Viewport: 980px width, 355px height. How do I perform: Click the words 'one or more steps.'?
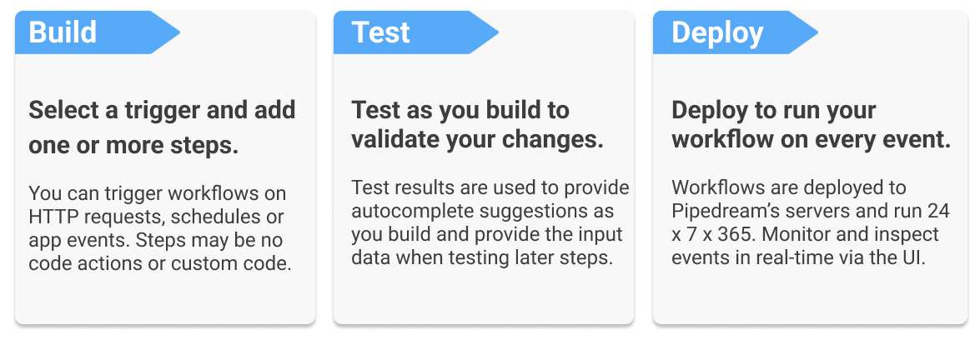pyautogui.click(x=133, y=145)
